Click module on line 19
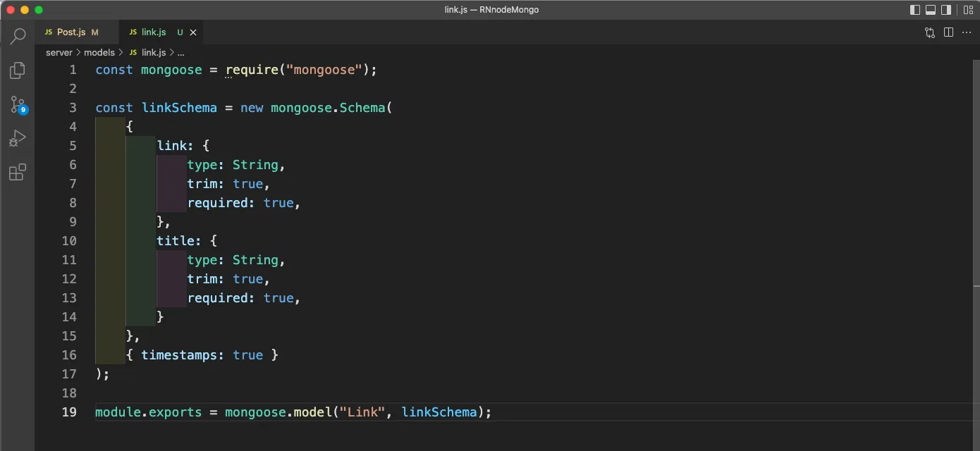980x451 pixels. (x=118, y=412)
